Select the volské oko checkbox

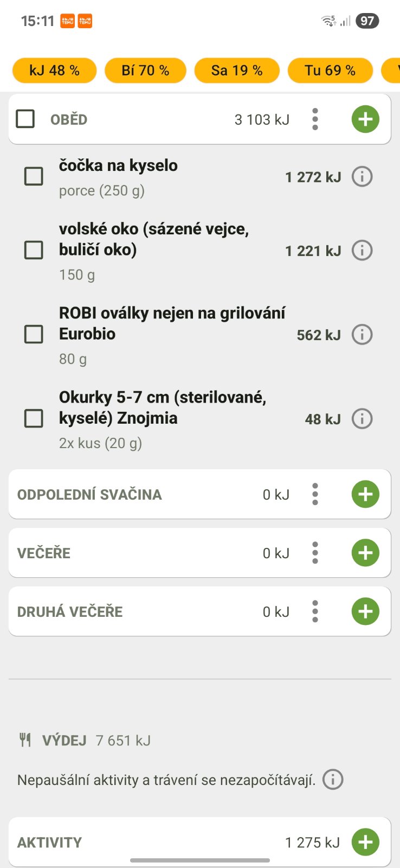click(34, 250)
